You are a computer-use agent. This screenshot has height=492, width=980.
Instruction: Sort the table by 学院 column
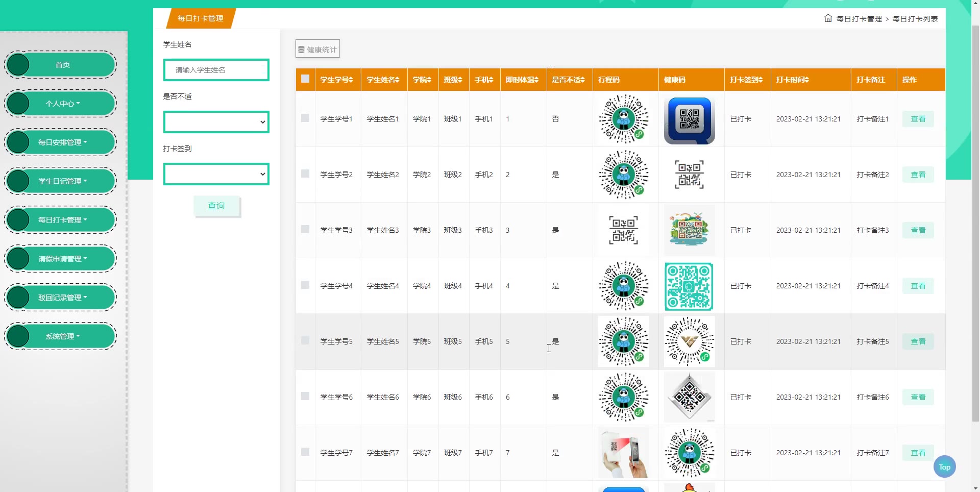click(x=423, y=80)
